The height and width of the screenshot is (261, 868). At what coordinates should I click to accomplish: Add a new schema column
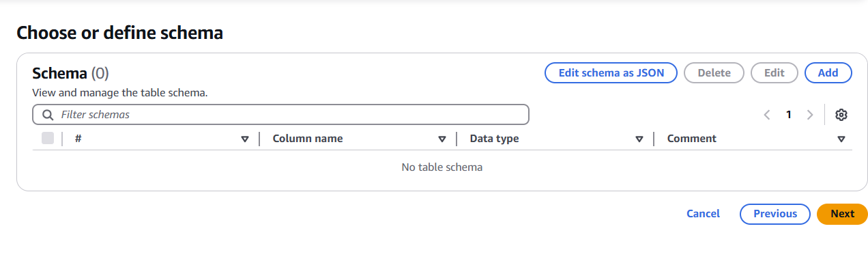pyautogui.click(x=828, y=72)
